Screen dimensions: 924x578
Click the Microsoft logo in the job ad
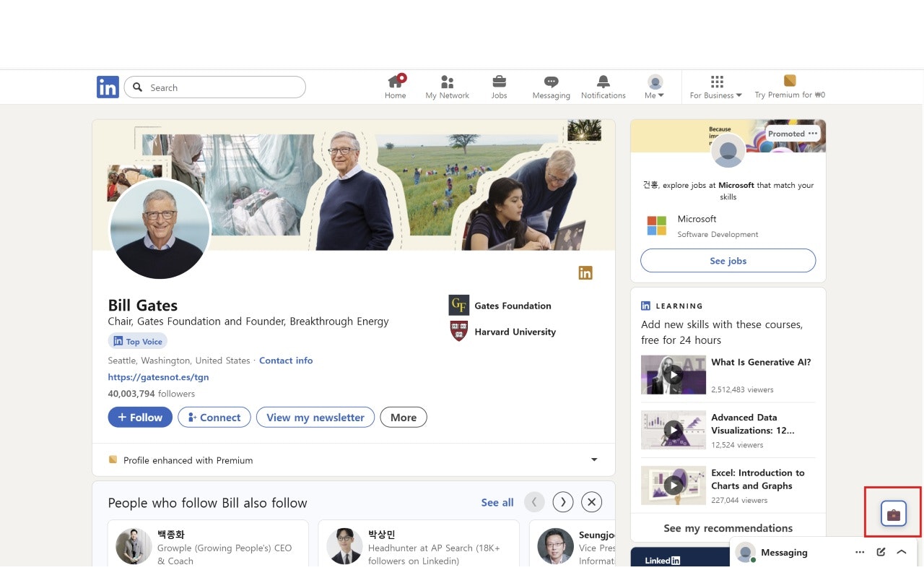point(656,225)
